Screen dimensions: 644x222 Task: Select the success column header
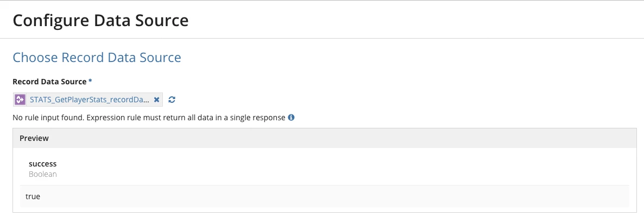pos(43,164)
